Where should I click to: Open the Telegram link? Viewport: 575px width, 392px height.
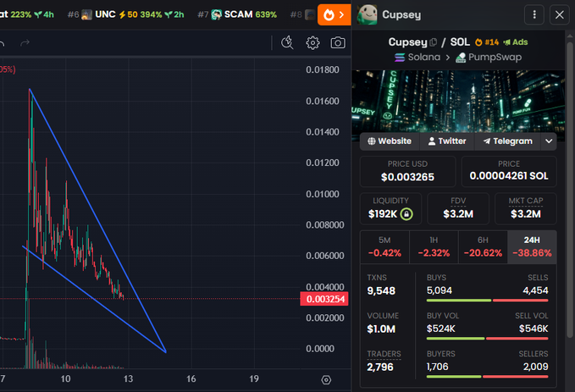coord(507,141)
